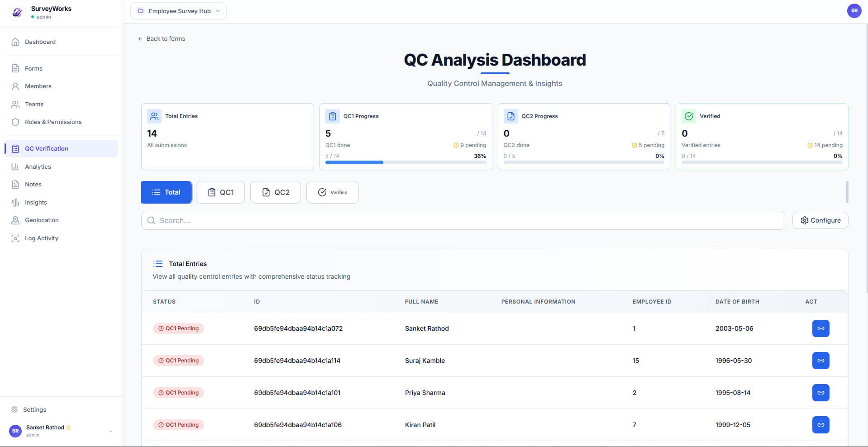Click the name Priya Sharma
The image size is (868, 447).
425,393
